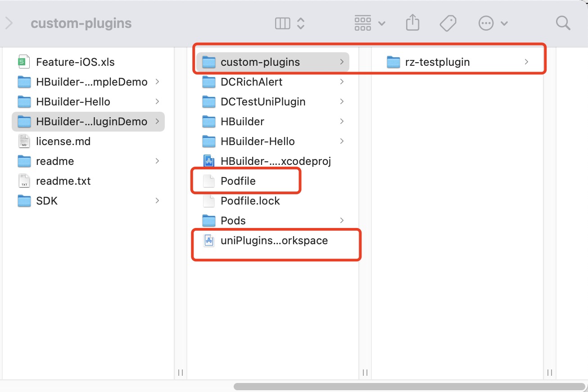Click the rz-testplugin folder name

(x=438, y=62)
